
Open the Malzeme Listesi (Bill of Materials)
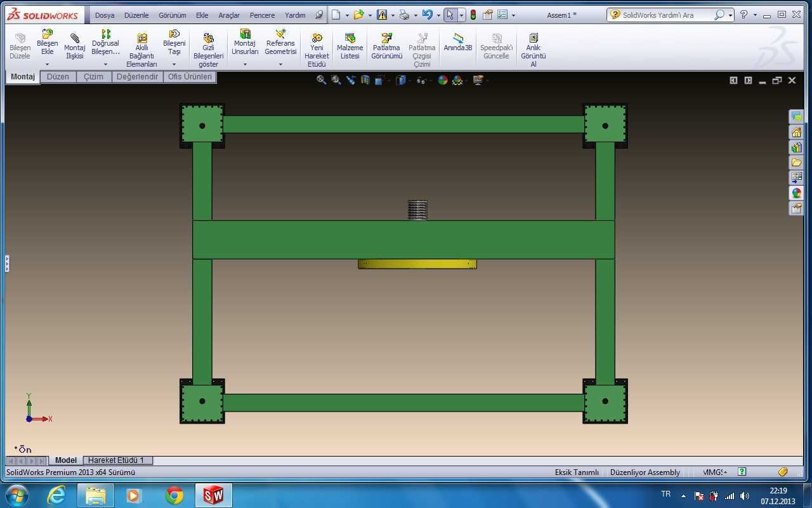click(350, 47)
